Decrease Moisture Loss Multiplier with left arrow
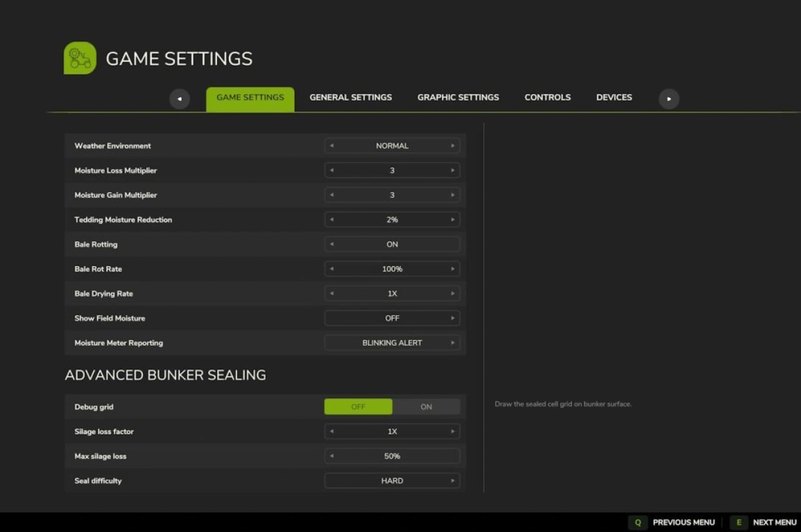 [x=332, y=170]
